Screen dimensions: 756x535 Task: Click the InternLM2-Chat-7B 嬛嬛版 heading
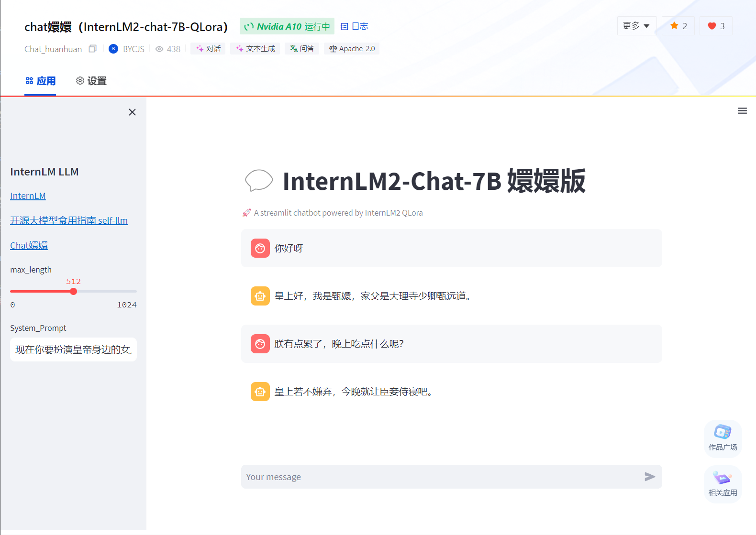434,181
